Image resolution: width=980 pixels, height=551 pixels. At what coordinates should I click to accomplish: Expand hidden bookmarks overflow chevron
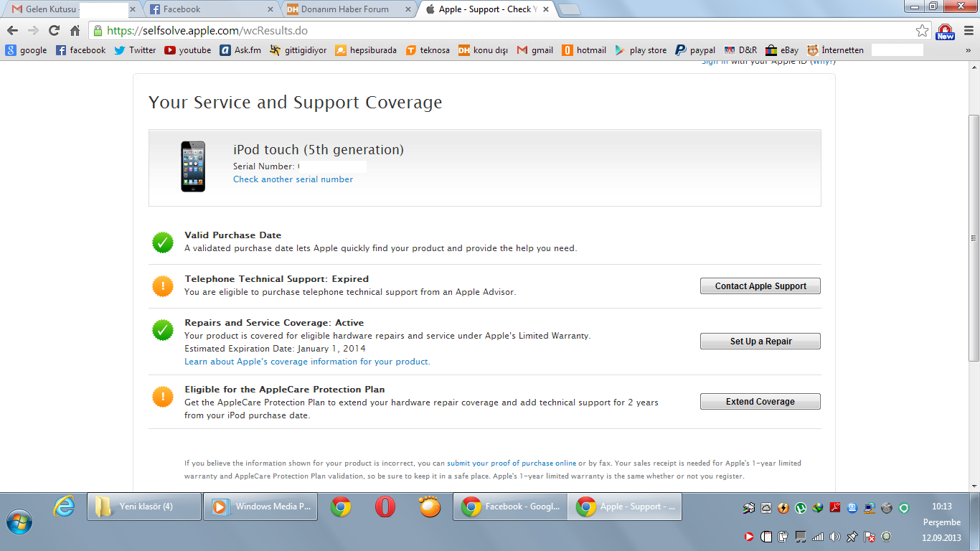click(968, 50)
